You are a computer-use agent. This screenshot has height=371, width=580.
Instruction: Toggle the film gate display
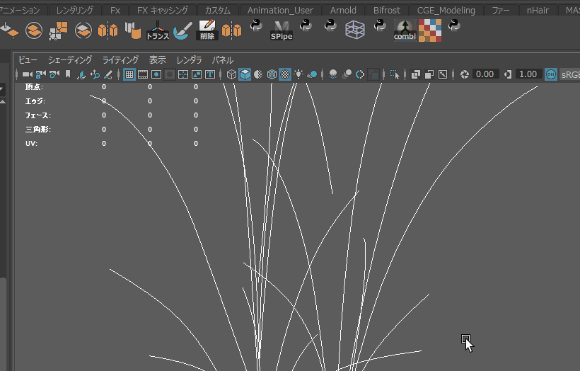[143, 74]
